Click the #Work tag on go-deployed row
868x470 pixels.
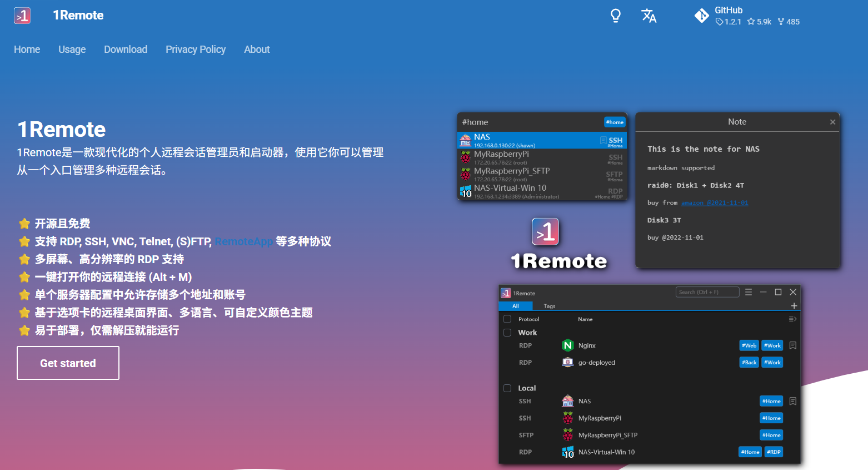[772, 363]
